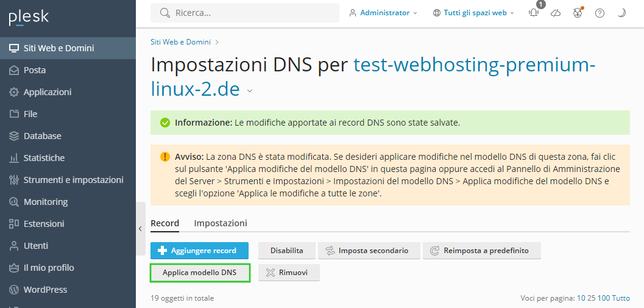This screenshot has width=644, height=308.
Task: Expand Tutti gli spazi web dropdown
Action: coord(473,13)
